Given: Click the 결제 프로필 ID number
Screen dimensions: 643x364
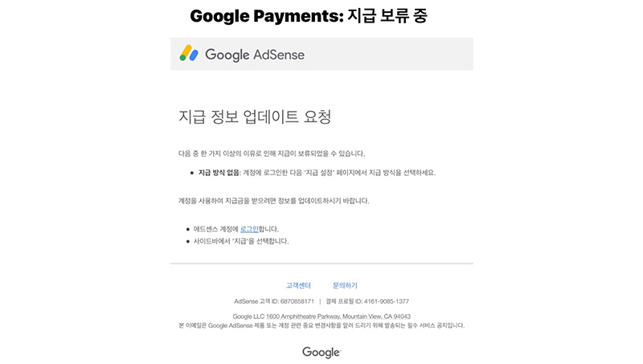Looking at the screenshot, I should pyautogui.click(x=387, y=301).
